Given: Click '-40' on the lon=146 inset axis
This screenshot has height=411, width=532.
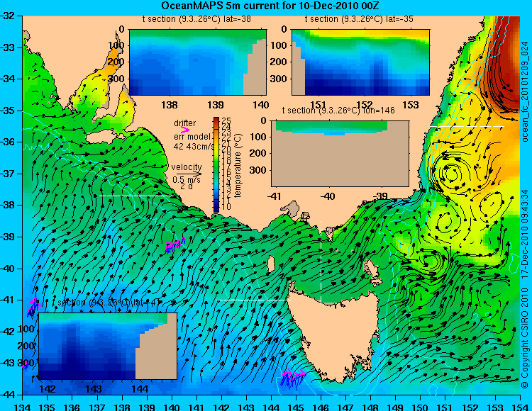Looking at the screenshot, I should [328, 196].
